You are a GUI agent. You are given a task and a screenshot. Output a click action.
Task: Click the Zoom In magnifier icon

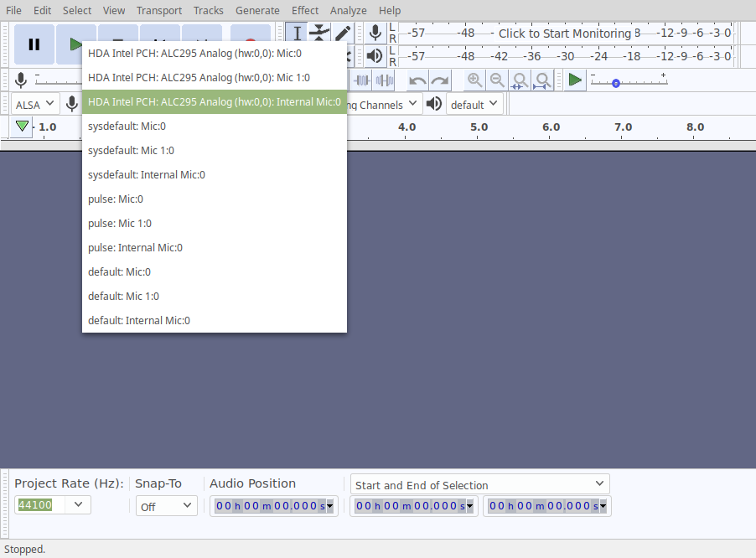point(474,80)
